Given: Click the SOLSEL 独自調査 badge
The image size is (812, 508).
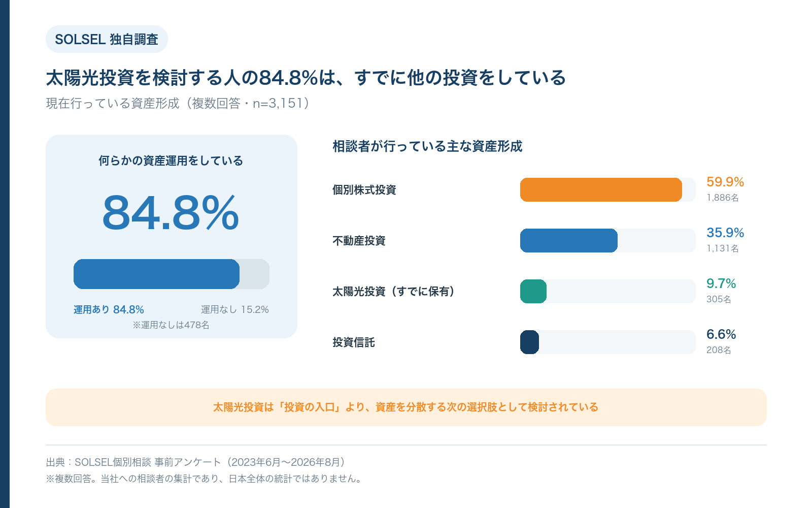Looking at the screenshot, I should [x=107, y=39].
